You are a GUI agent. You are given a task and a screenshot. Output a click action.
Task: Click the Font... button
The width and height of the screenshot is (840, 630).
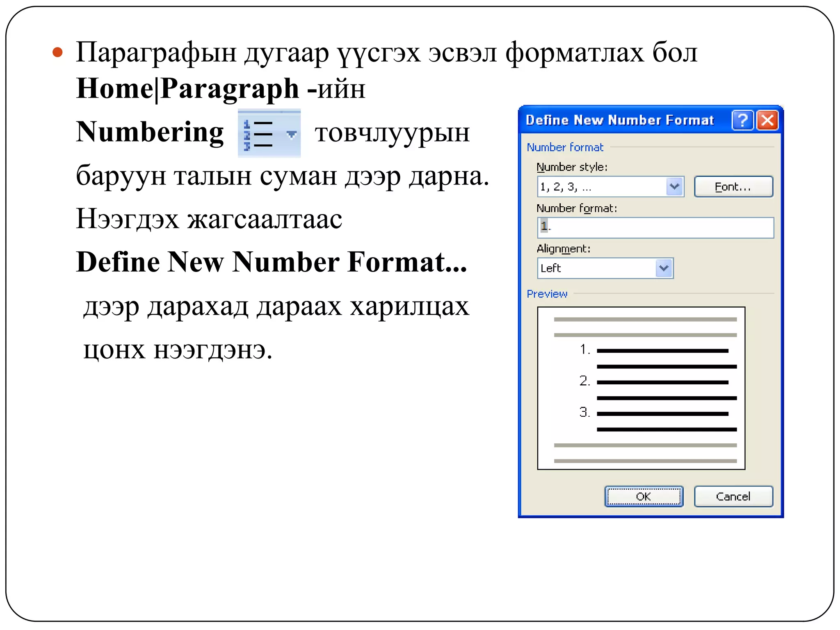[x=733, y=187]
